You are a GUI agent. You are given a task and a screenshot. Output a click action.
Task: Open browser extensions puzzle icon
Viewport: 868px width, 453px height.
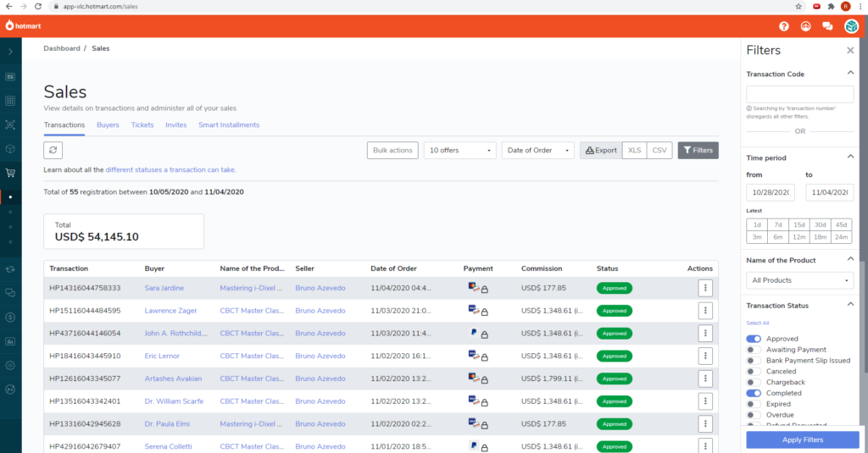831,7
